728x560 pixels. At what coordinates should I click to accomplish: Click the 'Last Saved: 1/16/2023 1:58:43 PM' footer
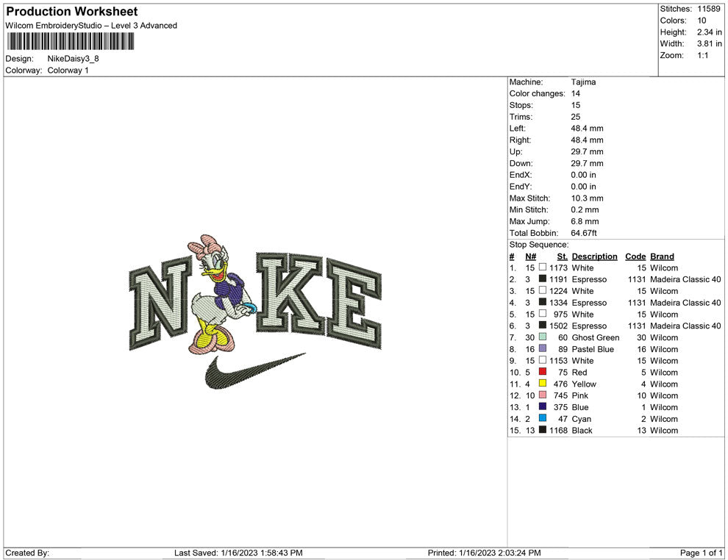[x=238, y=553]
